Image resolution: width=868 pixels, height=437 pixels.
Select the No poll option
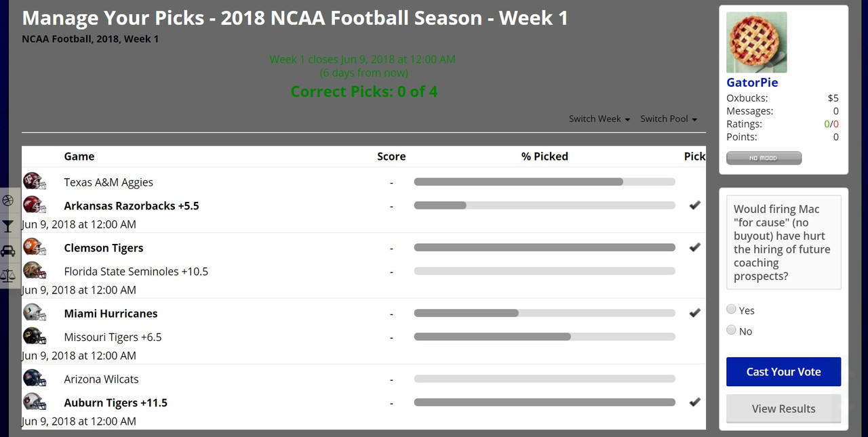731,330
